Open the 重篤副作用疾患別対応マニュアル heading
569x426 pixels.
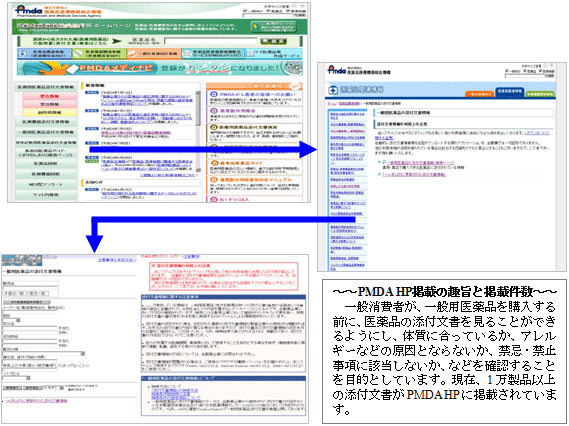(x=255, y=180)
